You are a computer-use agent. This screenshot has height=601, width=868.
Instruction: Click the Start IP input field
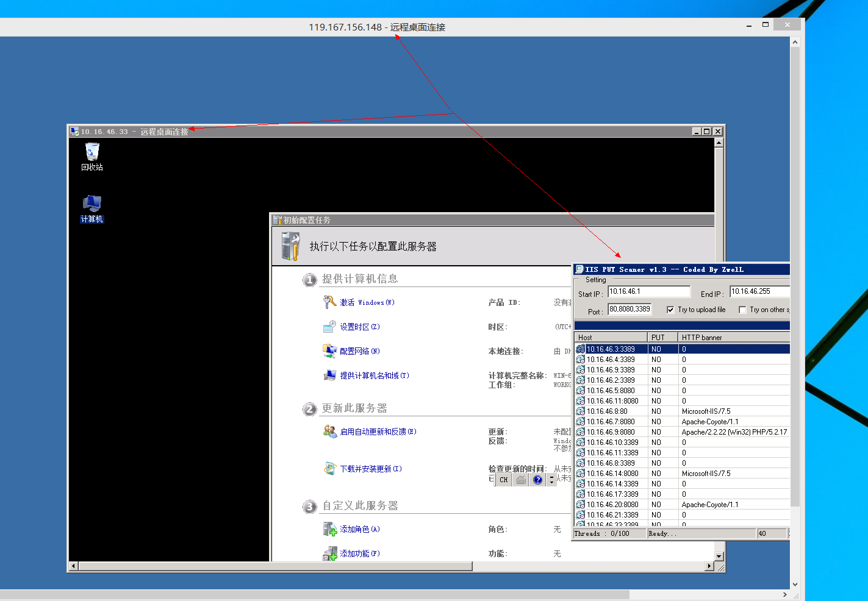649,292
